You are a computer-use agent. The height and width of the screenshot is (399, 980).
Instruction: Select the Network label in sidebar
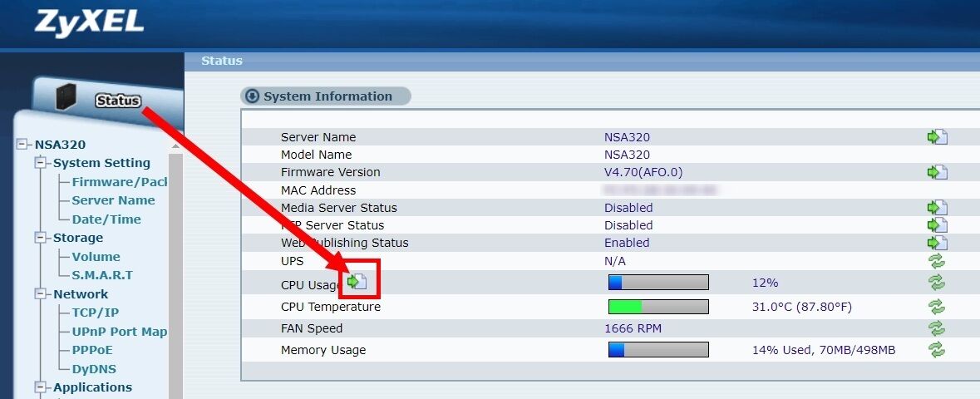pyautogui.click(x=80, y=294)
